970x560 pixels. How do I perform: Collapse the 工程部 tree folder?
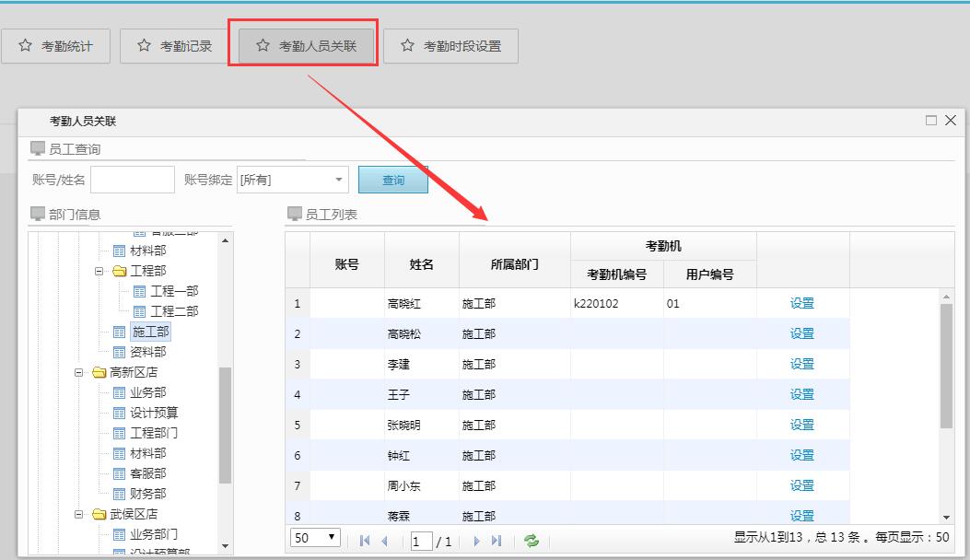[99, 271]
